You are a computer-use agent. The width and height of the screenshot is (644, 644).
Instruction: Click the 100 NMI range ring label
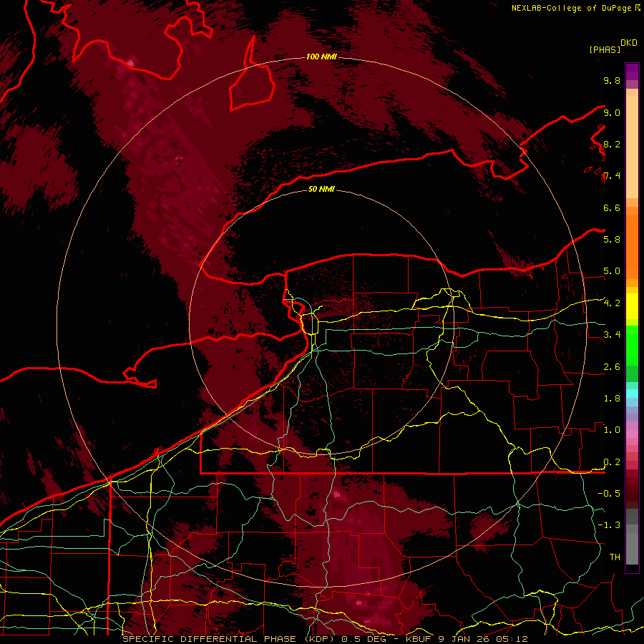pos(321,57)
